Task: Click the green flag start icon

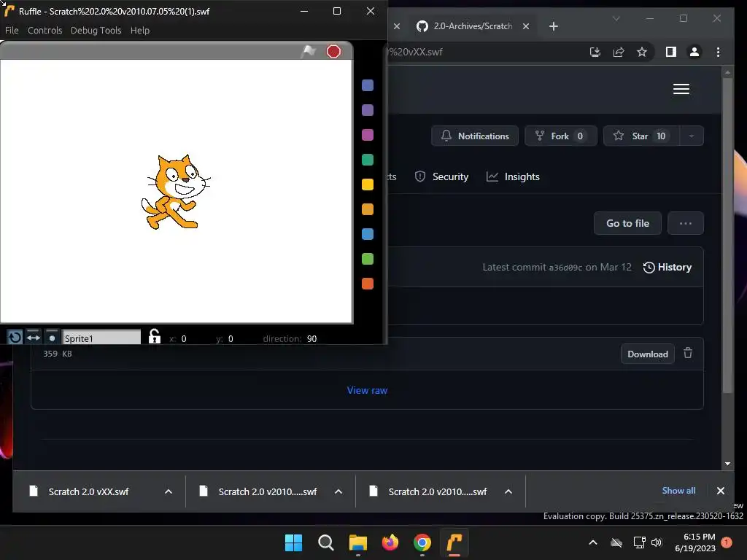Action: coord(309,50)
